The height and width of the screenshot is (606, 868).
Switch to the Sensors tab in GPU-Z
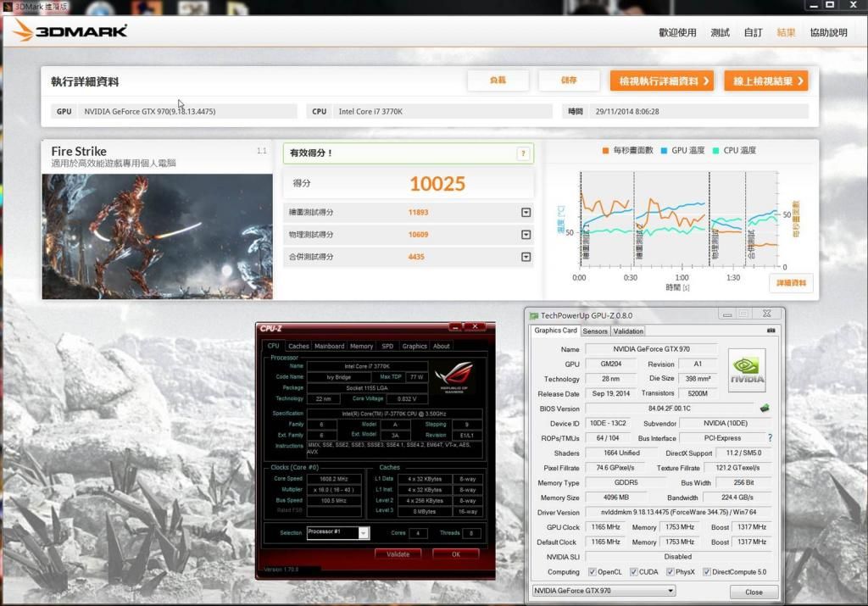click(595, 331)
